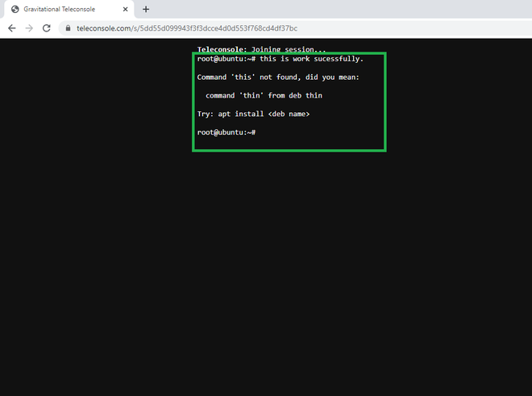Focus the teleconsole.com address bar
The width and height of the screenshot is (532, 396).
(x=295, y=28)
